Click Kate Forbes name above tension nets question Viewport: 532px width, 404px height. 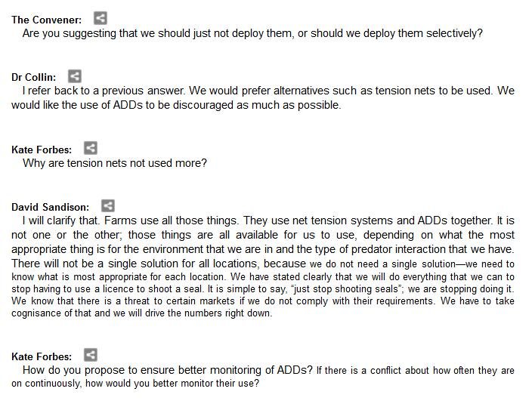tap(42, 150)
